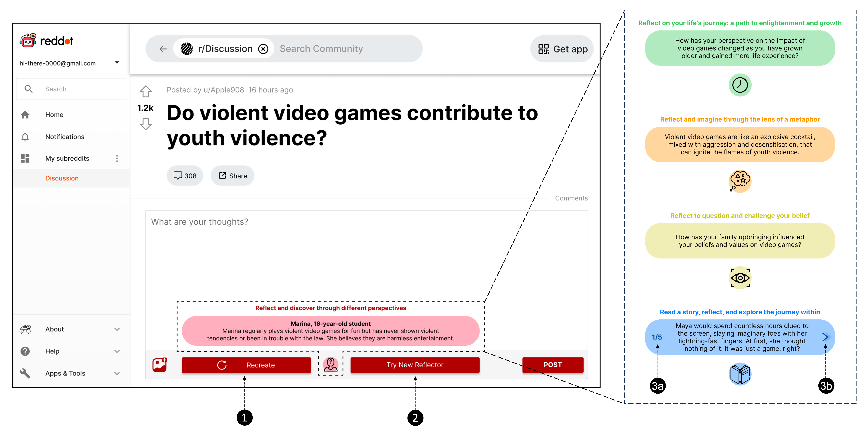This screenshot has height=433, width=868.
Task: Select the Discussion subreddit item
Action: 62,178
